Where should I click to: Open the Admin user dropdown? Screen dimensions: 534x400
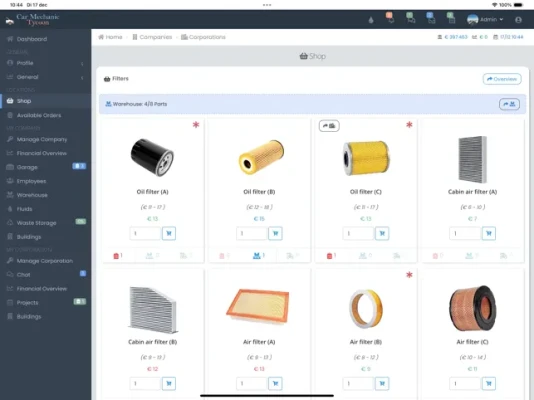coord(485,20)
